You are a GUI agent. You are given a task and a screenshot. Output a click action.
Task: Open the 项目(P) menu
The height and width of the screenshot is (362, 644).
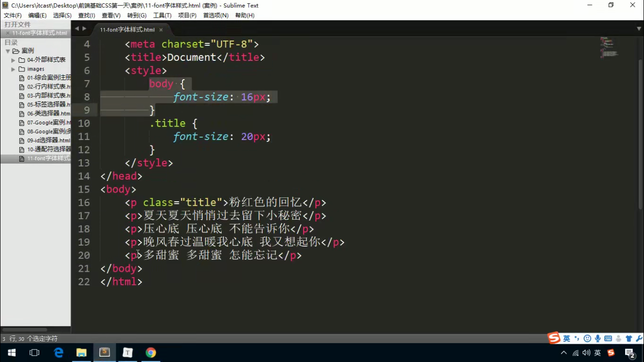187,15
